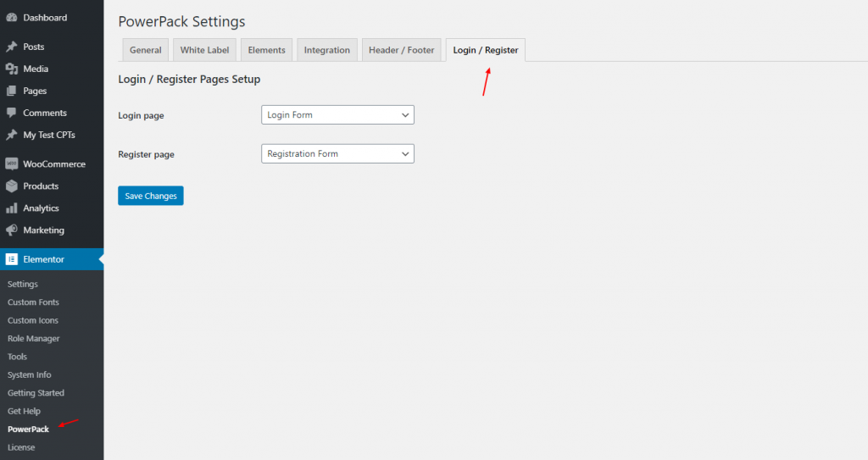The image size is (868, 460).
Task: Click the PowerPack Settings heading
Action: click(181, 21)
